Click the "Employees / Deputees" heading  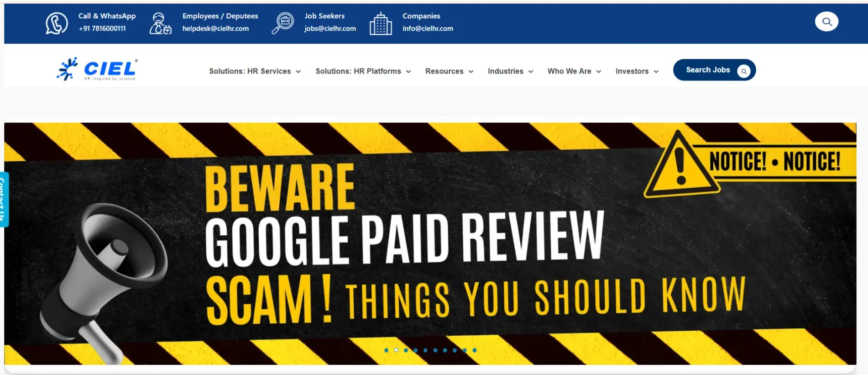(220, 16)
